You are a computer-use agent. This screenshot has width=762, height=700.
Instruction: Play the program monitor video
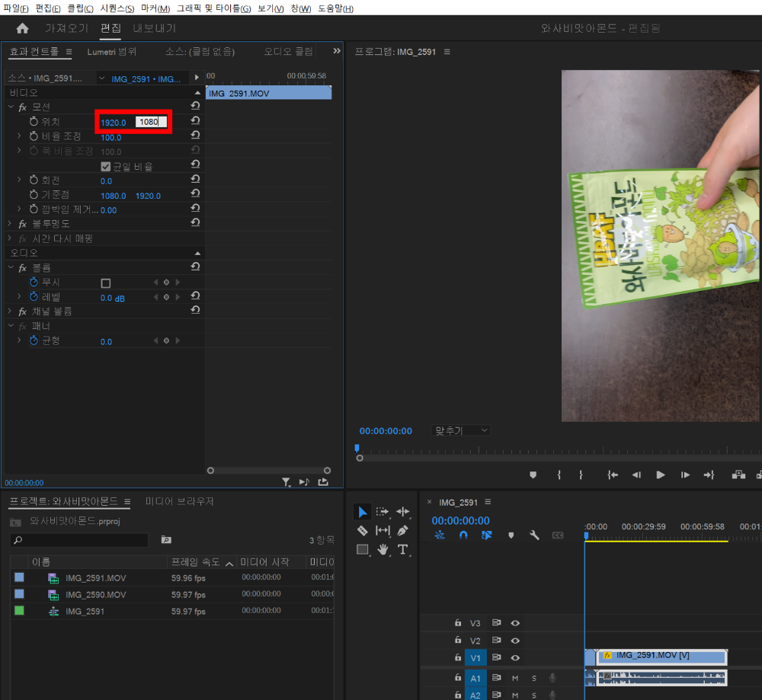click(661, 475)
